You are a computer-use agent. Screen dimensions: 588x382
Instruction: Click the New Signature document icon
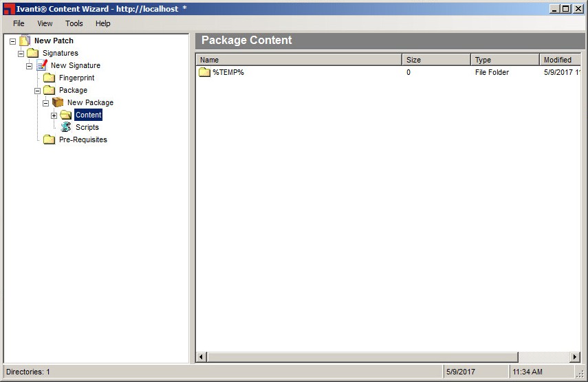click(41, 65)
